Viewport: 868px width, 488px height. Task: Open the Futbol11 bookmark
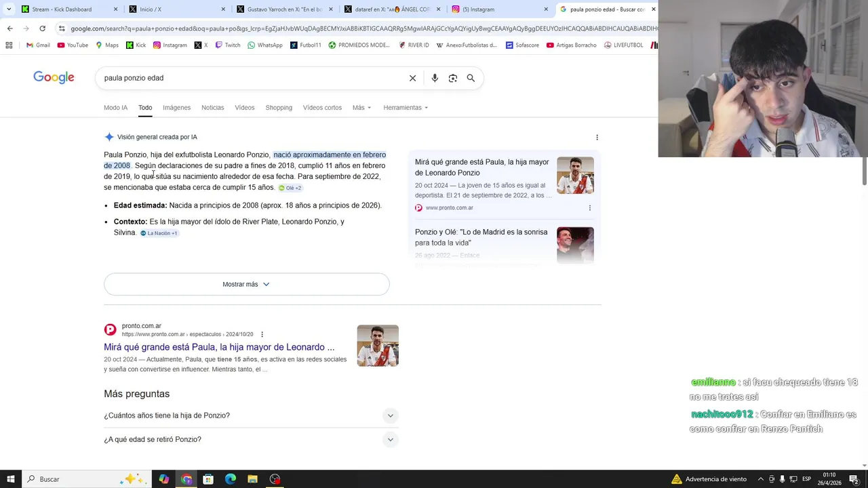(x=306, y=45)
